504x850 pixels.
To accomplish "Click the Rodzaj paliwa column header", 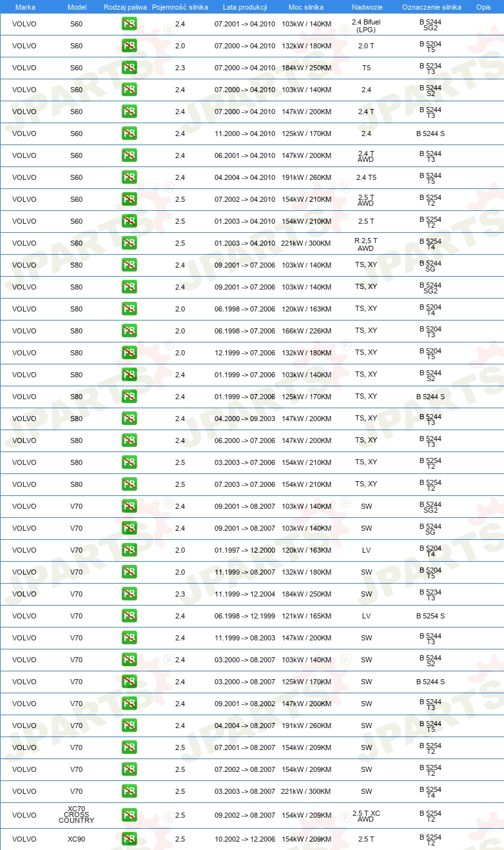I will (125, 7).
